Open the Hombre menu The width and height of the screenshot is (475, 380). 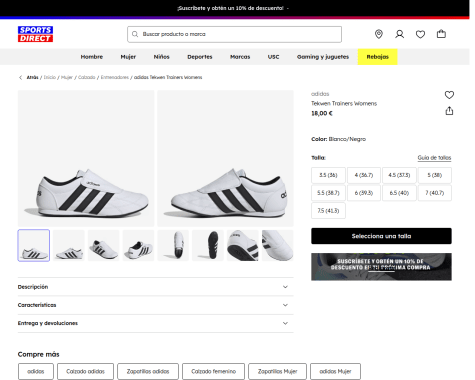click(92, 57)
